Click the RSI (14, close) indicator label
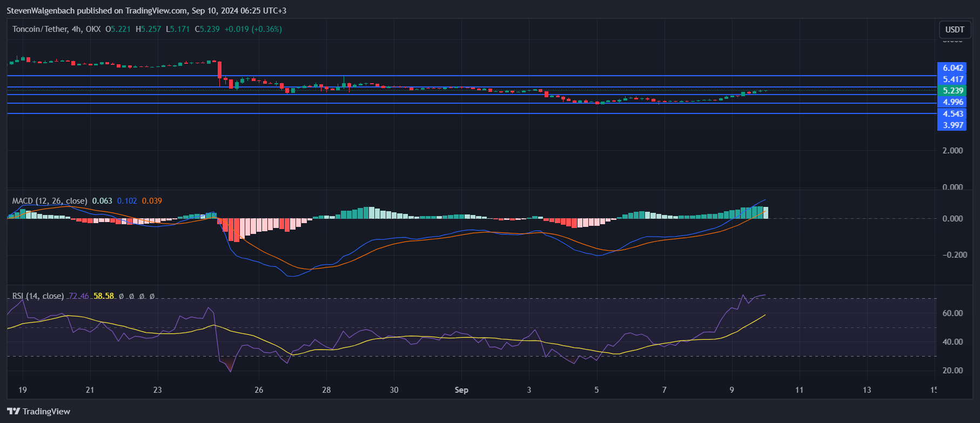 point(38,296)
